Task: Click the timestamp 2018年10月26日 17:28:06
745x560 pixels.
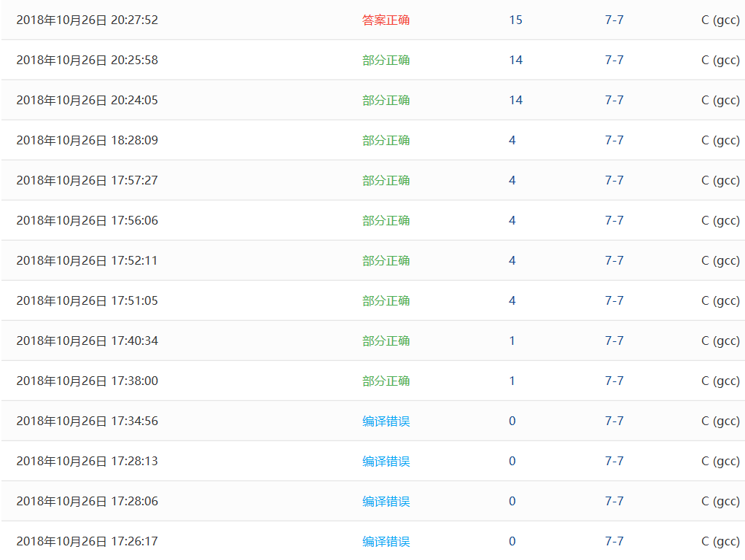Action: [x=87, y=501]
